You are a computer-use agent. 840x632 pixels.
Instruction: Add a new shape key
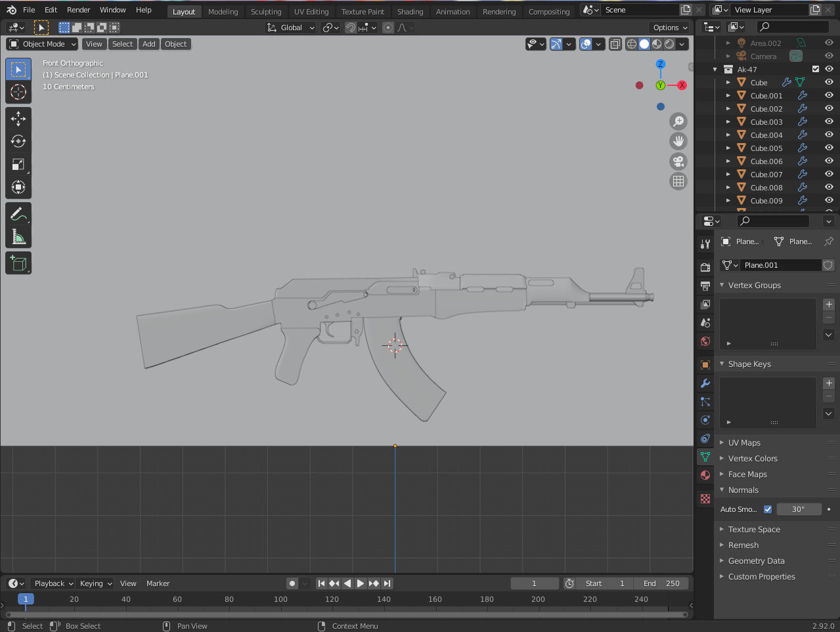828,383
